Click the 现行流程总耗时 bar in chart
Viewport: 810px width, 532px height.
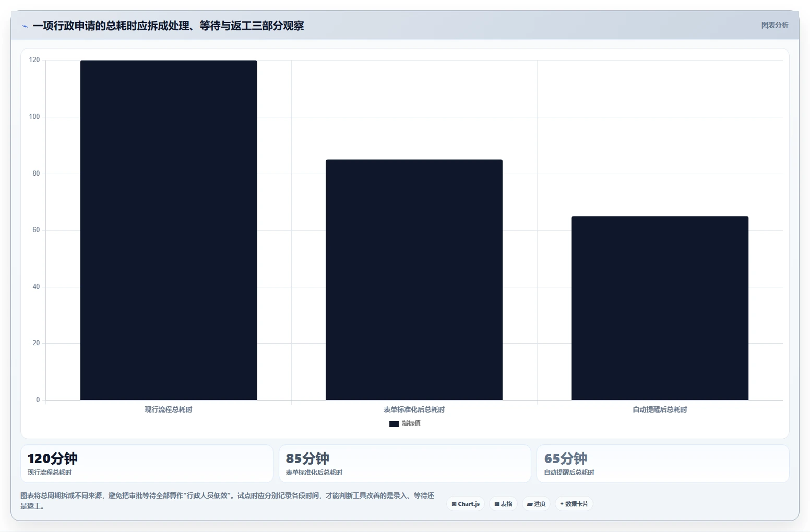pos(169,230)
